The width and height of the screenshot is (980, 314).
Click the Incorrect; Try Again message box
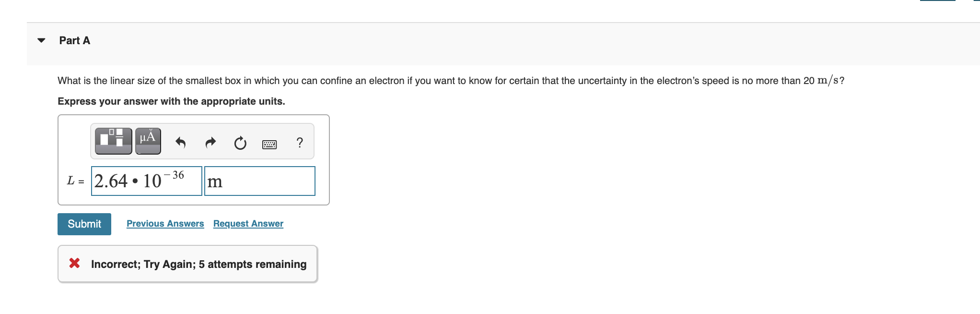tap(187, 264)
